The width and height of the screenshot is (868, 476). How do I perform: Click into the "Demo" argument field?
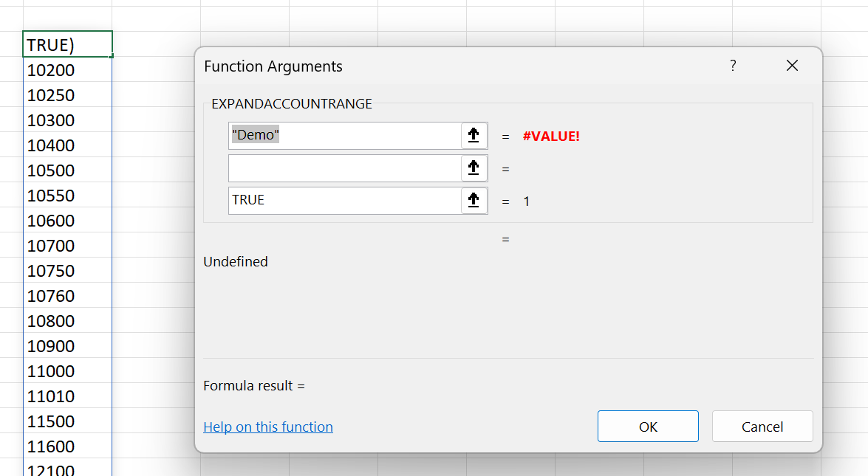point(345,136)
